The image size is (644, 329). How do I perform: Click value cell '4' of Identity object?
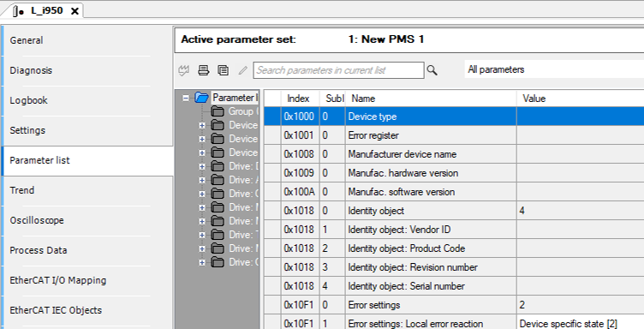tap(581, 211)
